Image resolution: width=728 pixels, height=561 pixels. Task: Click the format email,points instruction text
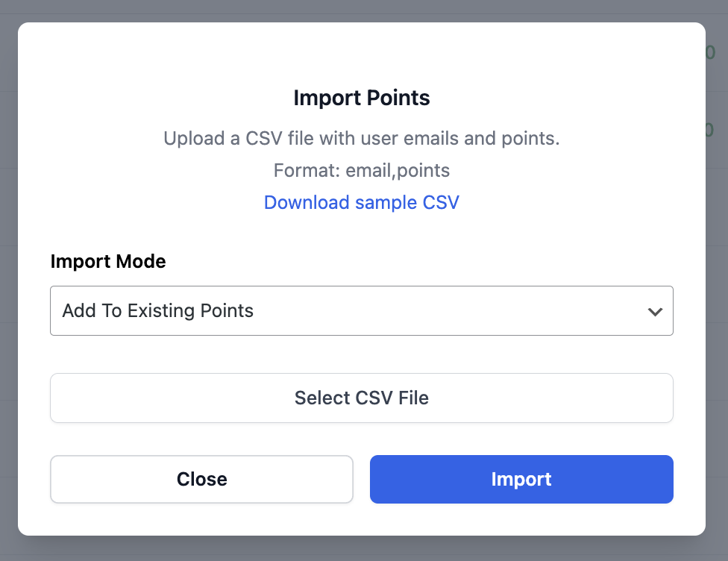(361, 170)
